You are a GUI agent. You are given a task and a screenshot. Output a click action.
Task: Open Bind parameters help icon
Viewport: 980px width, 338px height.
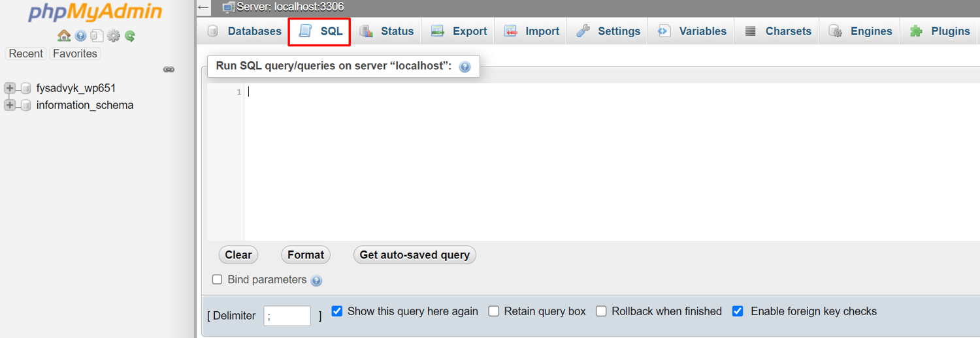pos(317,281)
